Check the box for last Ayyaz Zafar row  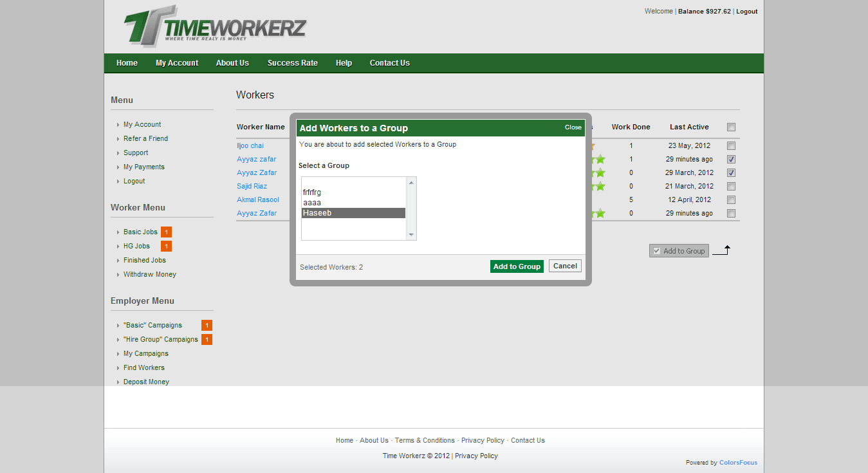pos(731,214)
